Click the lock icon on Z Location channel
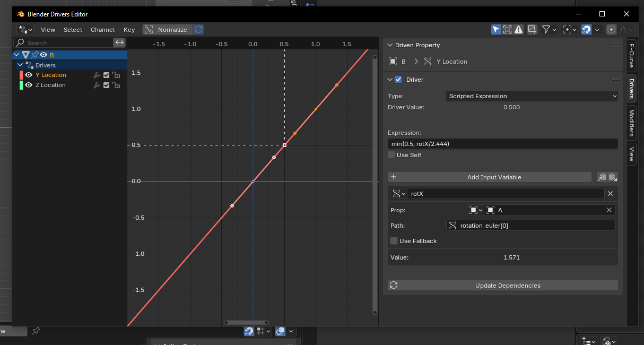The image size is (644, 345). pyautogui.click(x=115, y=85)
